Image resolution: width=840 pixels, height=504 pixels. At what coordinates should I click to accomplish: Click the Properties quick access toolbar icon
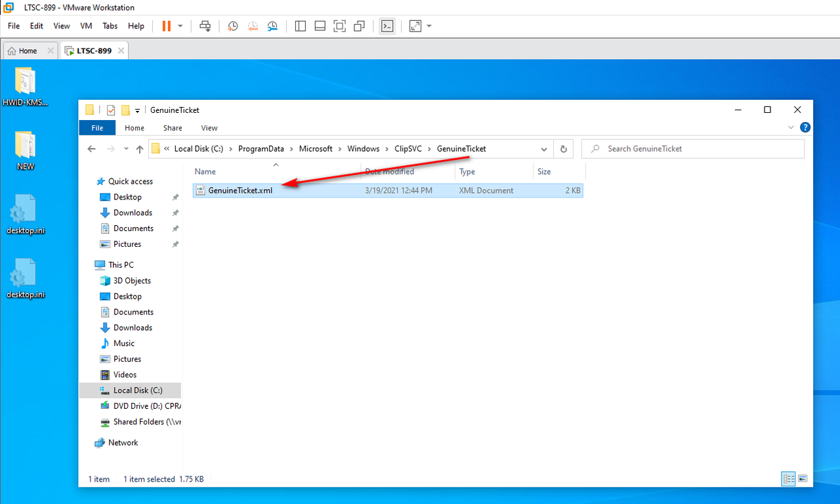point(111,110)
